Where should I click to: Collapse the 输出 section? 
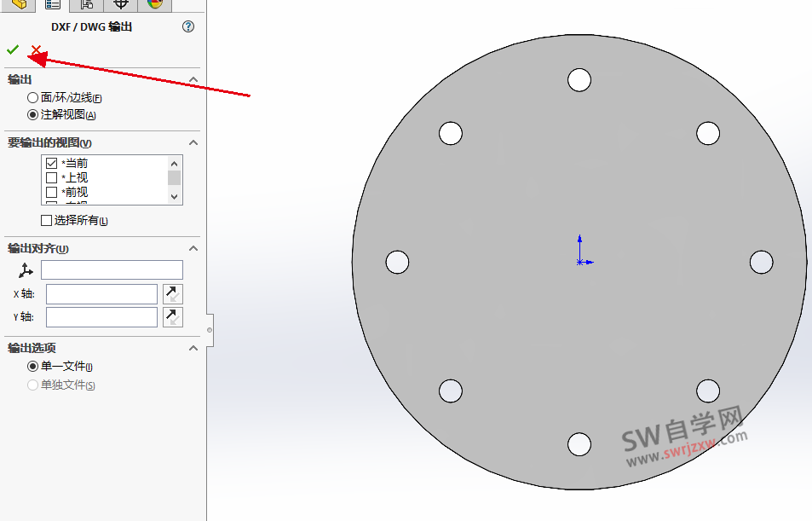click(193, 78)
